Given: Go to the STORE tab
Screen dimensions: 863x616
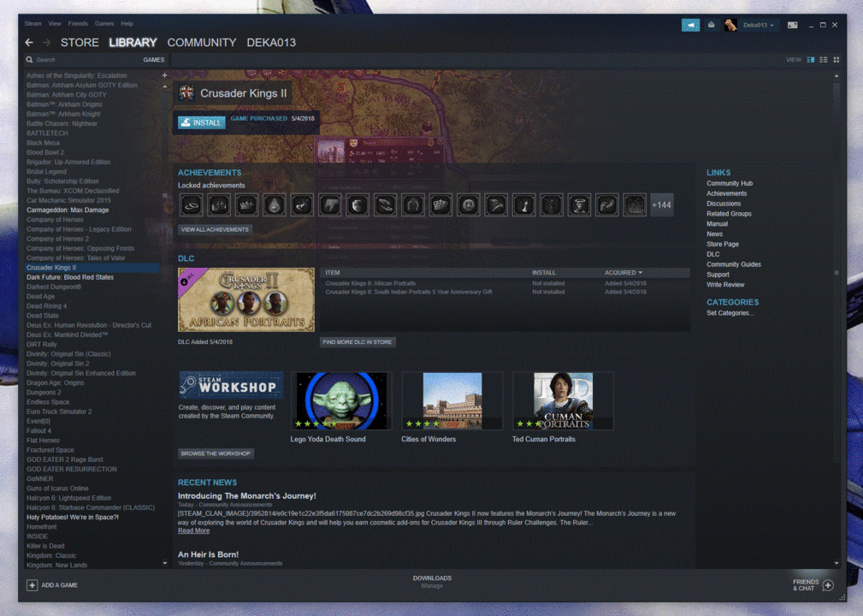Looking at the screenshot, I should (80, 43).
